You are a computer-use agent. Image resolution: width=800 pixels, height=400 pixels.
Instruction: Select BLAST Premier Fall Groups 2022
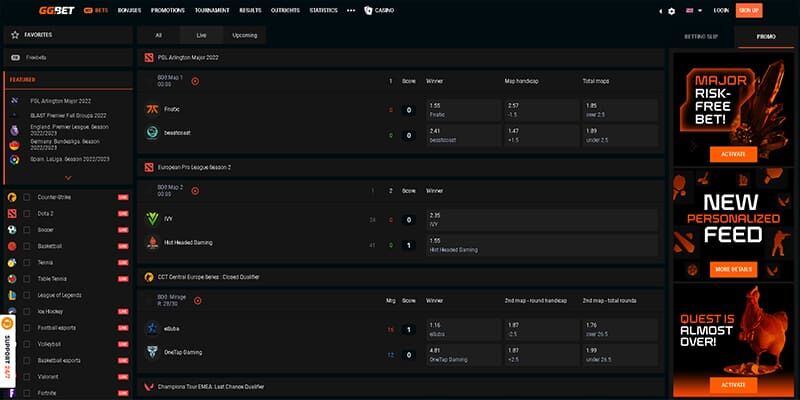tap(68, 116)
